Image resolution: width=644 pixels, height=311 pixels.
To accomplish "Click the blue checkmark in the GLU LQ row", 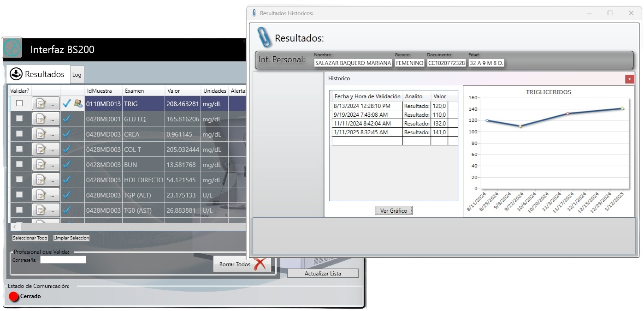I will [67, 119].
